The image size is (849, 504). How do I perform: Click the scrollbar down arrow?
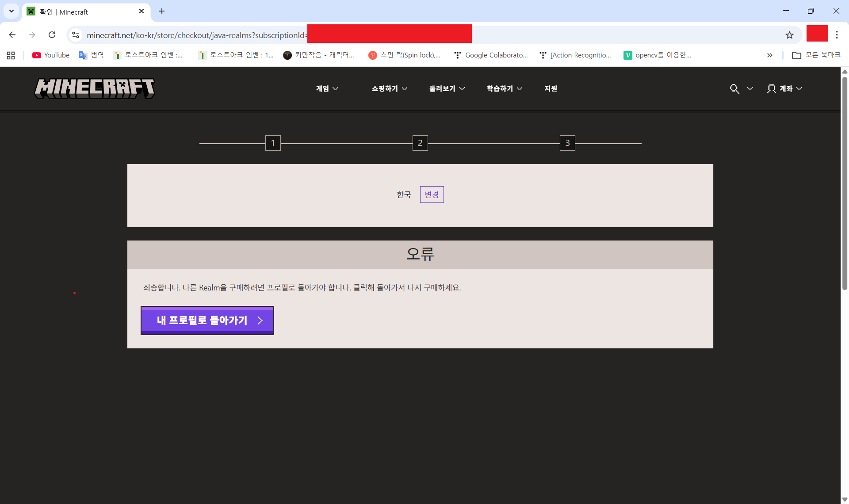pyautogui.click(x=845, y=500)
